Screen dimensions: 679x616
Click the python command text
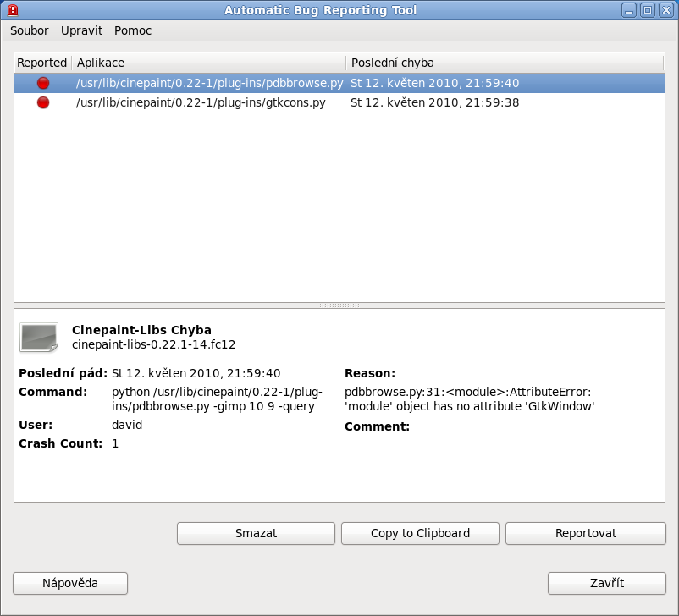pyautogui.click(x=217, y=399)
